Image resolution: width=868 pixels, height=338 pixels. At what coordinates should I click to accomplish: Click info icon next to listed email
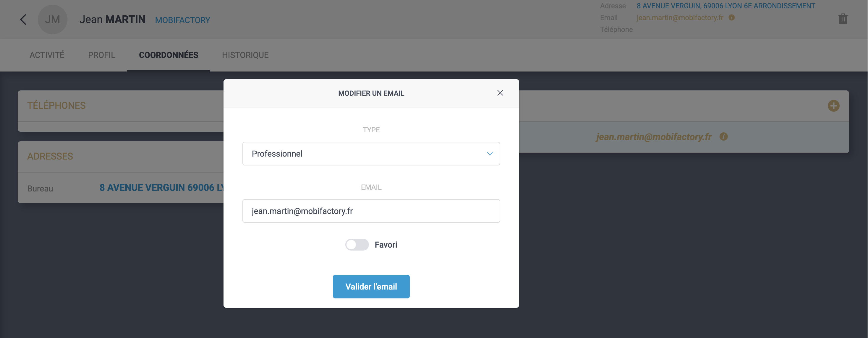tap(723, 137)
